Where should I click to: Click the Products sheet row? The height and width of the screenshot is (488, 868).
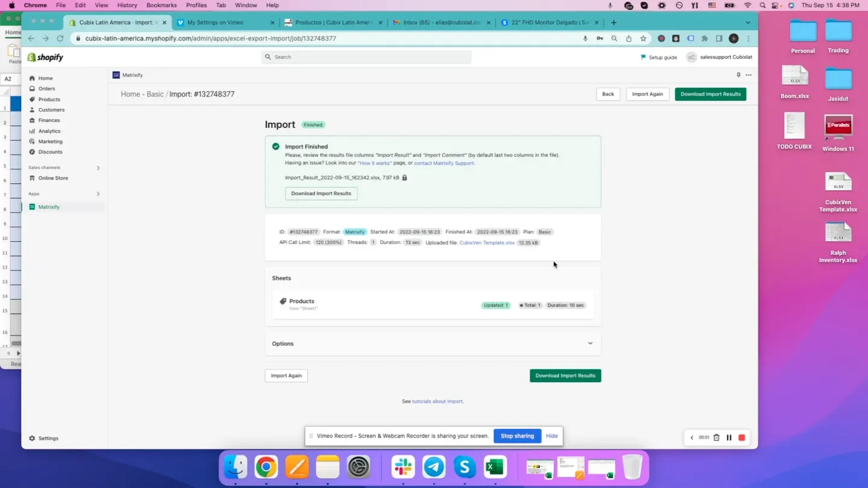click(433, 305)
